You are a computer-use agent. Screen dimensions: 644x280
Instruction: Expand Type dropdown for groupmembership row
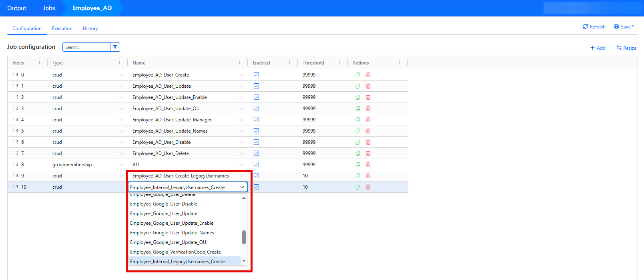click(x=121, y=165)
